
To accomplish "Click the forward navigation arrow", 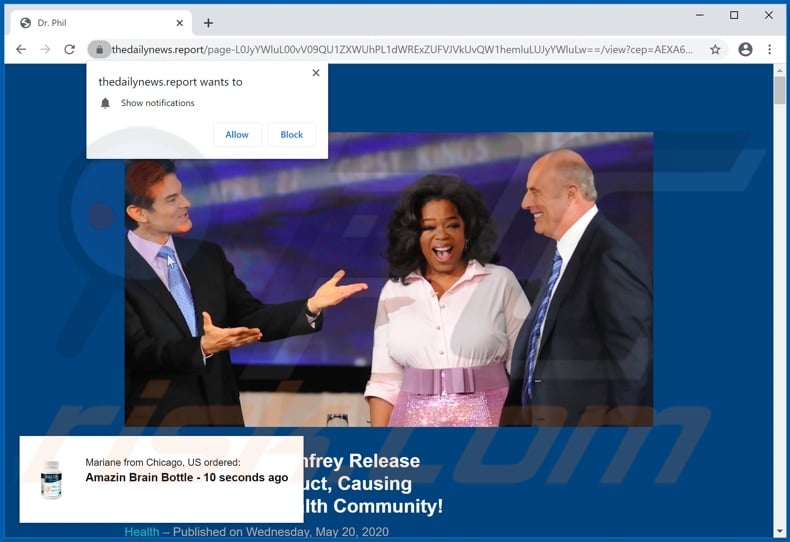I will [45, 49].
